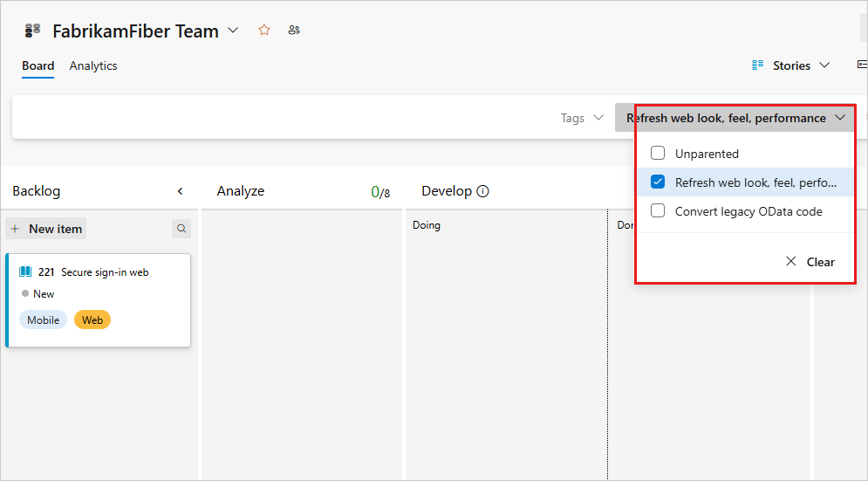Uncheck Refresh web look, feel, perfo... option

tap(658, 182)
